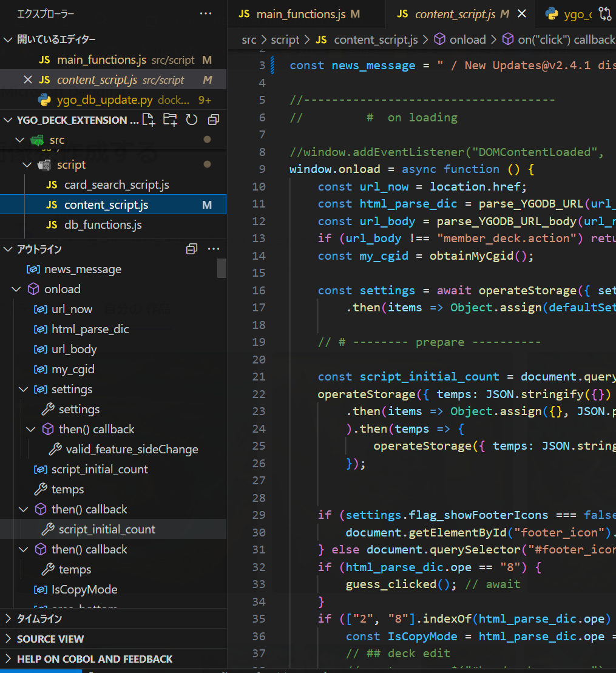
Task: Select IsCopyMode in the outline list
Action: [84, 590]
